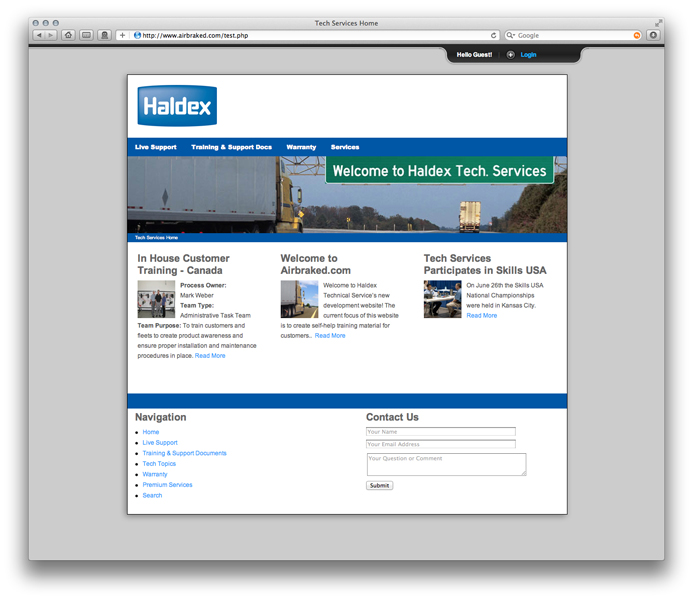Screen dimensions: 693x600
Task: Focus the Your Email Address field
Action: (441, 444)
